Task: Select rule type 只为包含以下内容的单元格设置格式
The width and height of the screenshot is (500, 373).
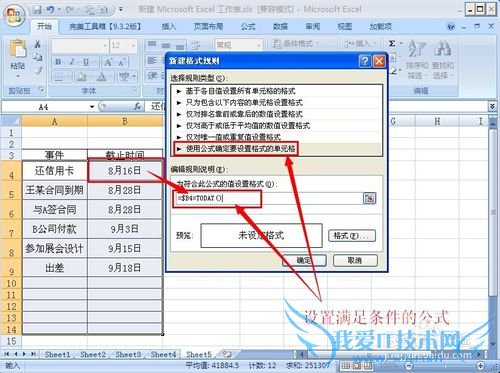Action: click(x=277, y=102)
